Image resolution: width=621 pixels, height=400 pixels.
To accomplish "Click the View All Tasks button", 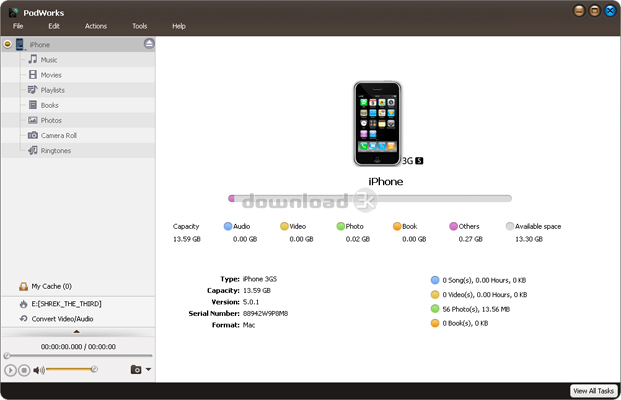I will point(592,390).
